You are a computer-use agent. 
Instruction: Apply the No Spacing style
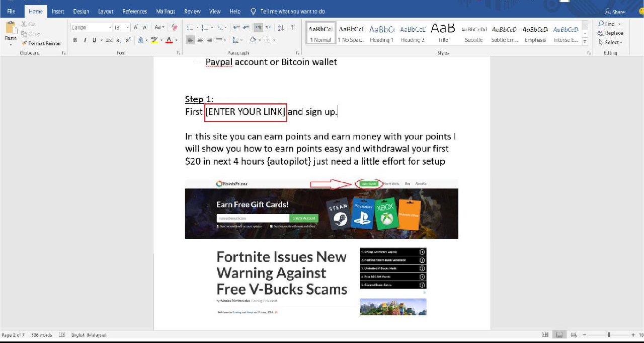pyautogui.click(x=351, y=34)
